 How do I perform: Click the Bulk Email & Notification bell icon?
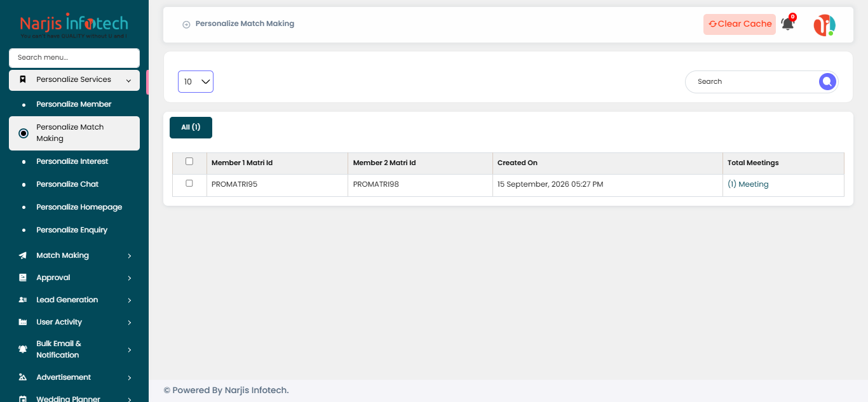[x=23, y=349]
